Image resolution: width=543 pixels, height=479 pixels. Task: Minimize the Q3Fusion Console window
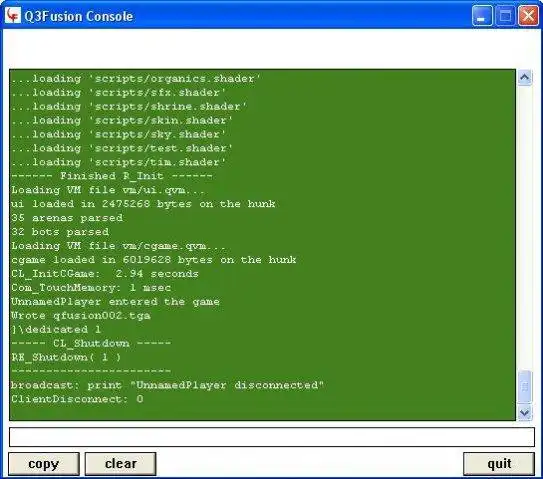(482, 16)
